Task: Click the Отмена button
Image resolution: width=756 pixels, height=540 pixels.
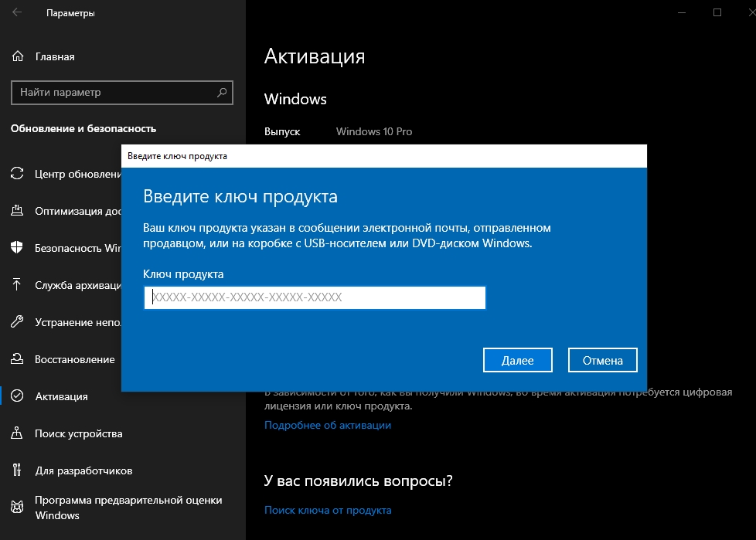Action: pos(603,360)
